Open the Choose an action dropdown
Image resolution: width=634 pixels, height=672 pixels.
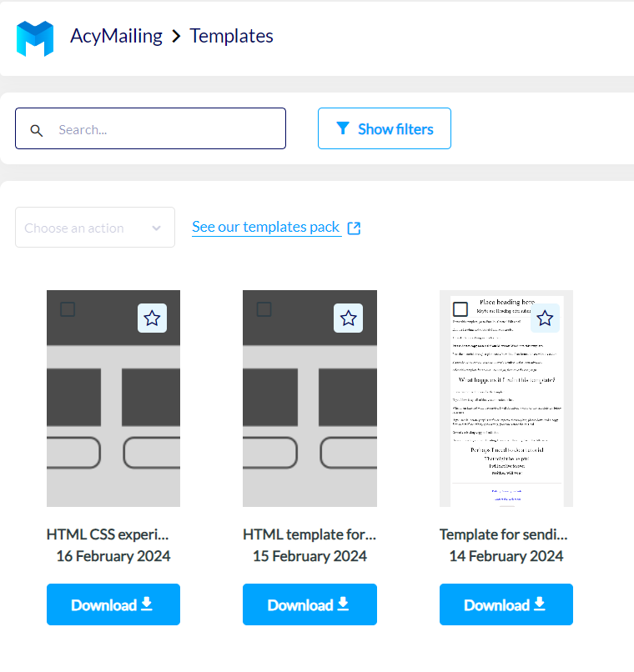tap(94, 228)
